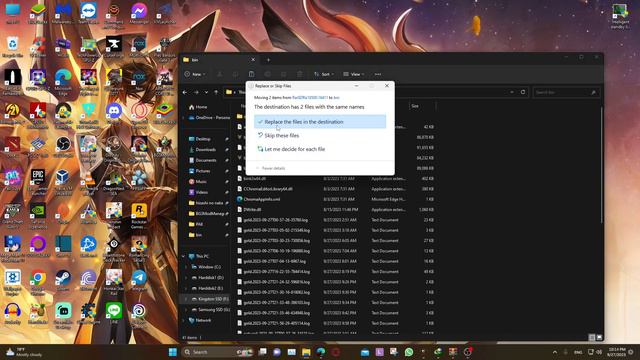This screenshot has width=640, height=360.
Task: Switch to large thumbnails view toggle
Action: pos(599,338)
